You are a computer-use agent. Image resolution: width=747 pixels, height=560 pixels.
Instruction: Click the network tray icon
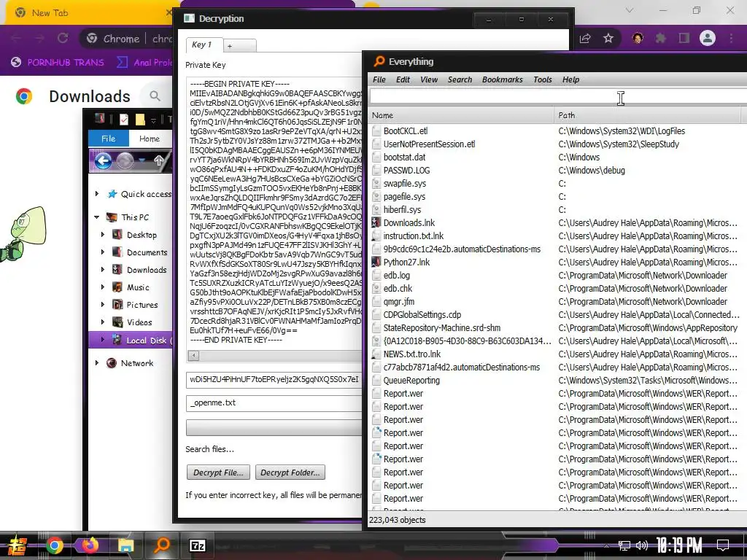624,545
